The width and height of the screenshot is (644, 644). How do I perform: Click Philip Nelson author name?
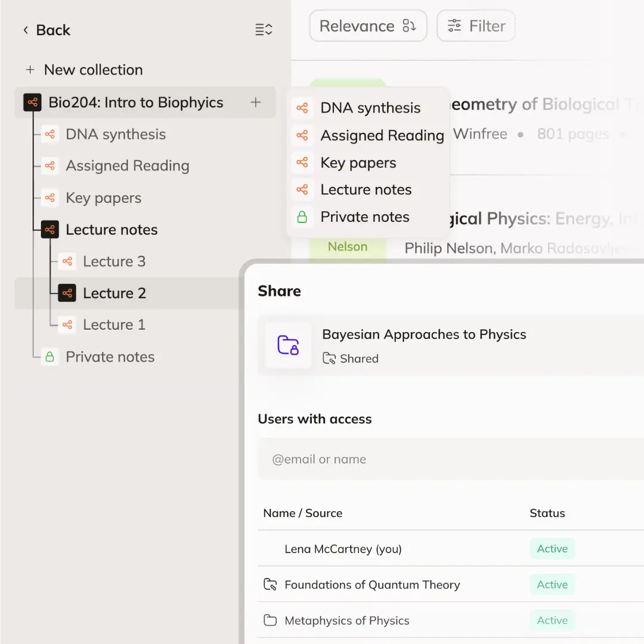tap(450, 248)
